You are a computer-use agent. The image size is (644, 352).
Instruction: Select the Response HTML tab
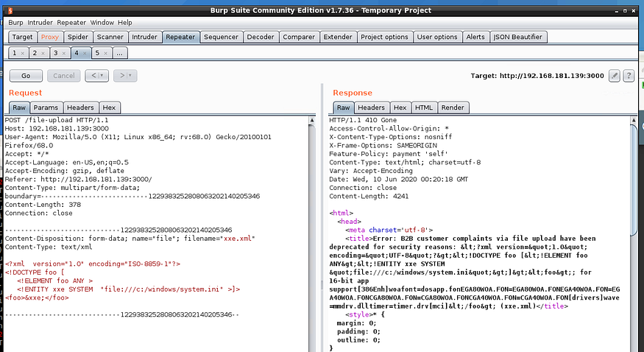[424, 108]
